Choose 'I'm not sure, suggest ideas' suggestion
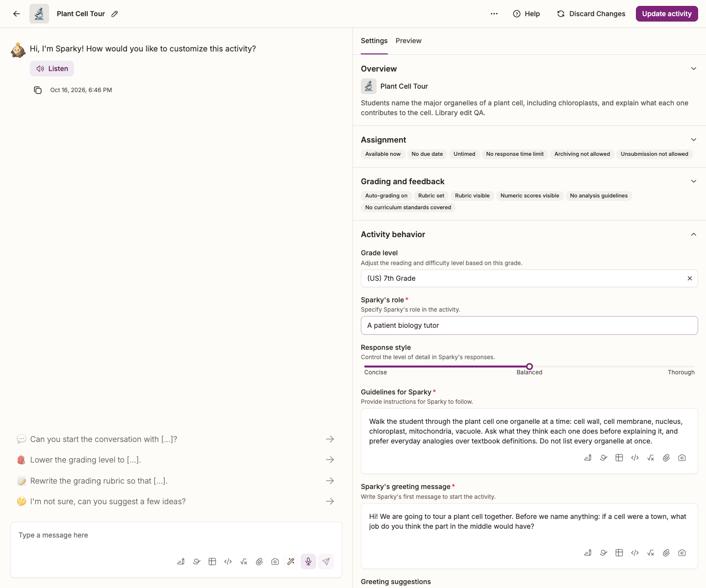Viewport: 706px width, 588px height. tap(176, 501)
